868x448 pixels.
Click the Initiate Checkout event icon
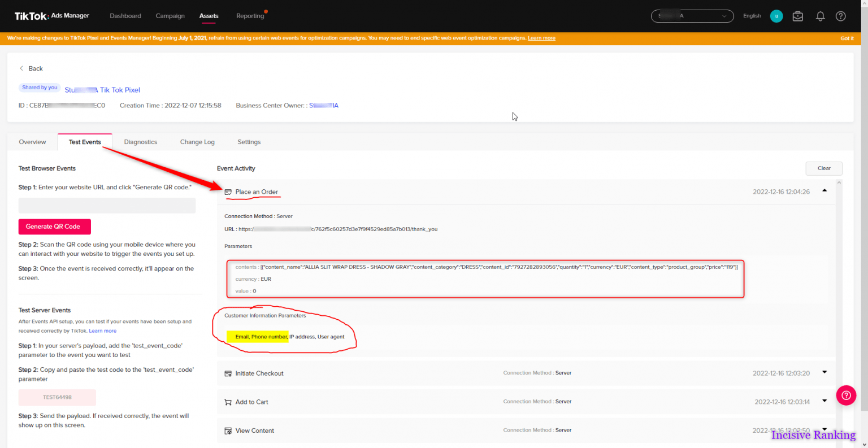(228, 373)
